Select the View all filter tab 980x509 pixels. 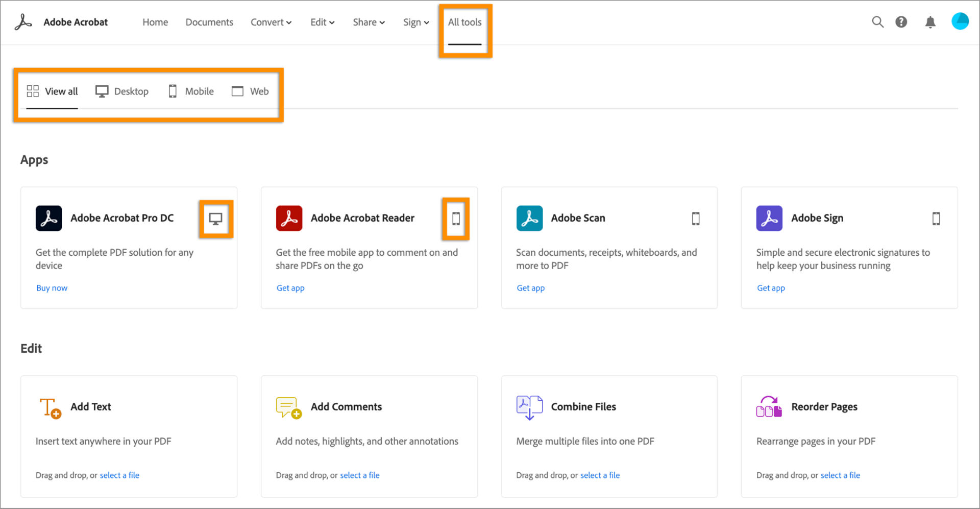[52, 91]
